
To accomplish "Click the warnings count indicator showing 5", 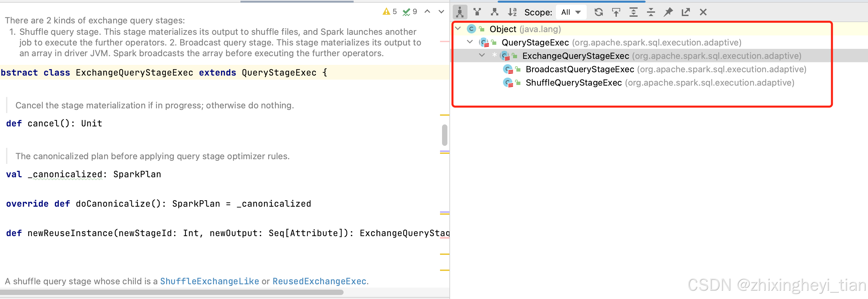I will [x=390, y=12].
